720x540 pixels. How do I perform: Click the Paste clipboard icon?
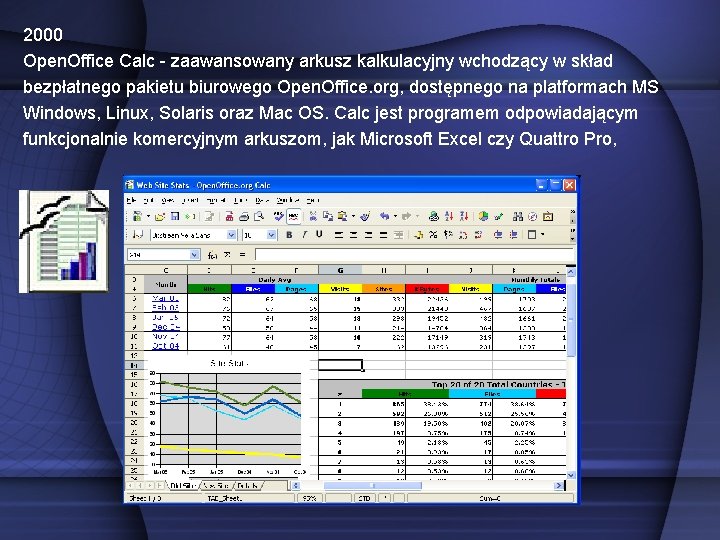click(x=342, y=216)
